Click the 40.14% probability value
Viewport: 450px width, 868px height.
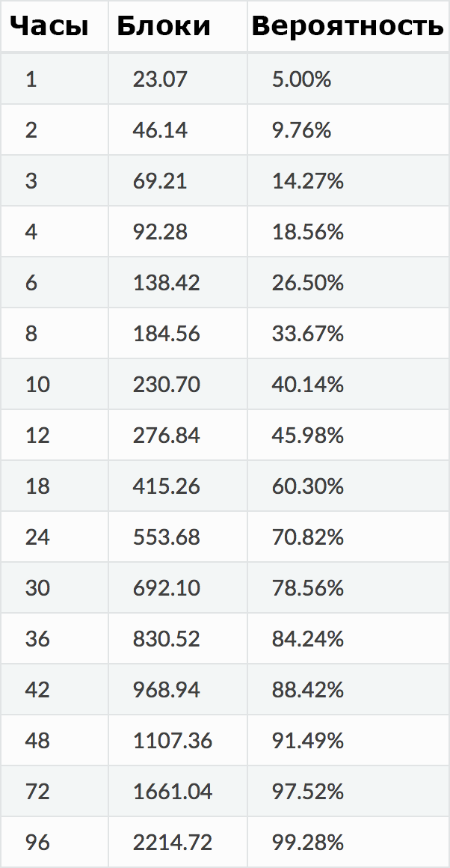308,385
